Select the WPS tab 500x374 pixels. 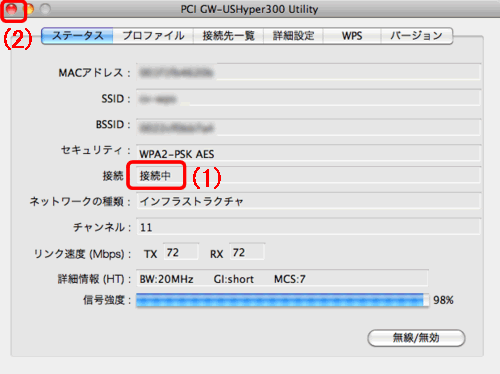pos(352,36)
